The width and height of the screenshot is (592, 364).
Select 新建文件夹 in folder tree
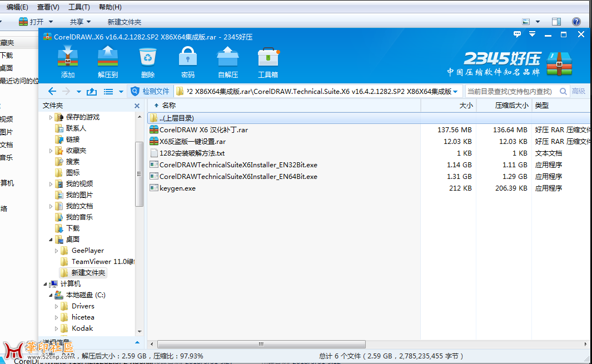(88, 273)
